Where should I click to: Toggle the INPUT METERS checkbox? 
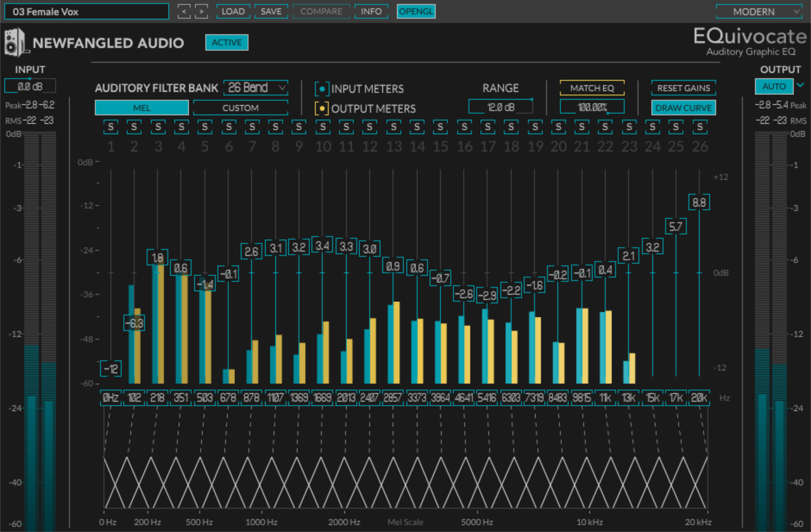click(x=322, y=89)
